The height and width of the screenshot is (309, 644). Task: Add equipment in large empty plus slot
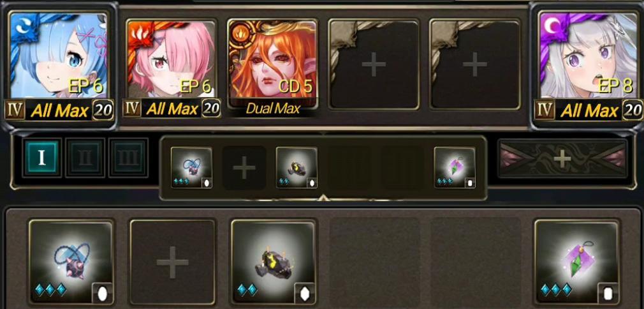click(173, 262)
